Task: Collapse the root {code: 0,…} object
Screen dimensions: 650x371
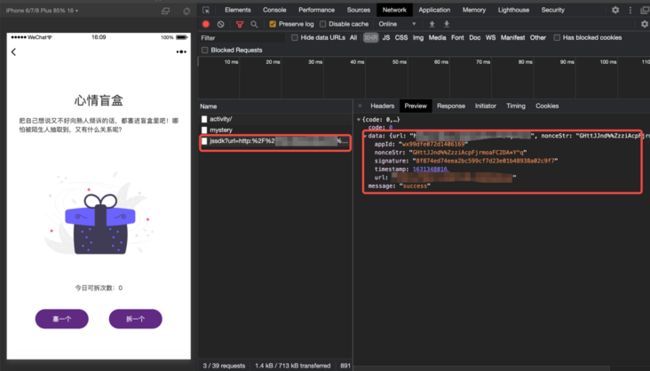Action: [x=359, y=120]
